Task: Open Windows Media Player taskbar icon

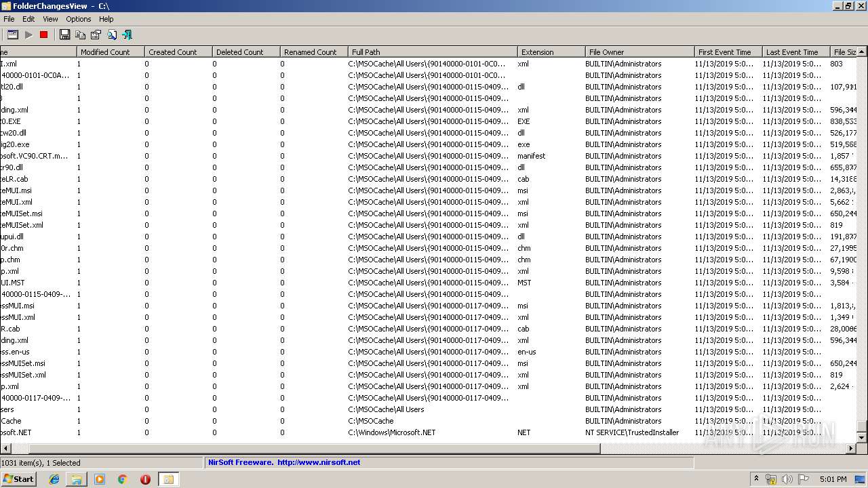Action: click(100, 479)
